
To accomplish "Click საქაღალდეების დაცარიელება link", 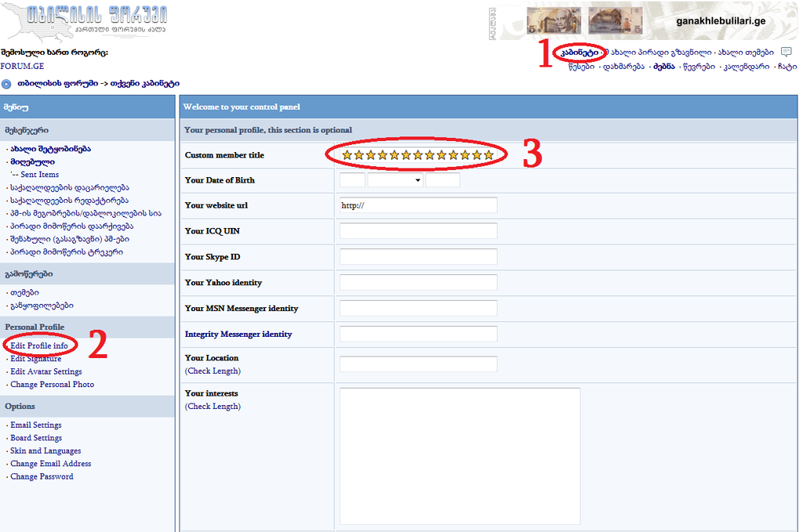I will 70,187.
